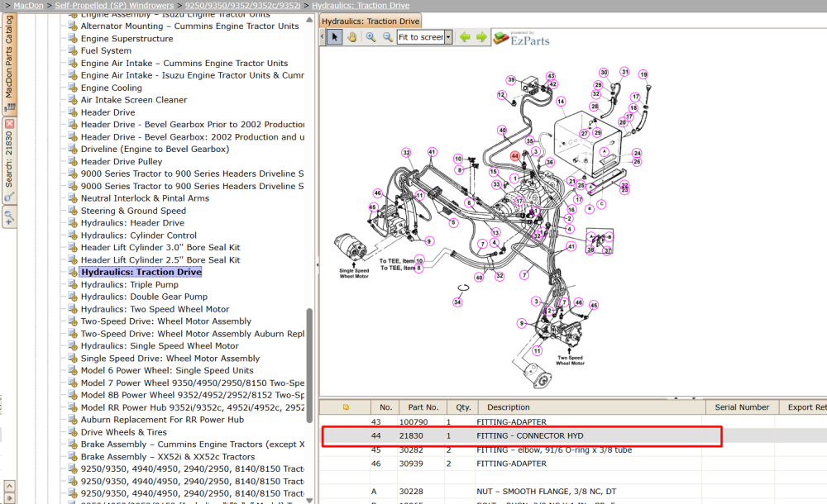Select the pointer arrow tool

[x=334, y=37]
